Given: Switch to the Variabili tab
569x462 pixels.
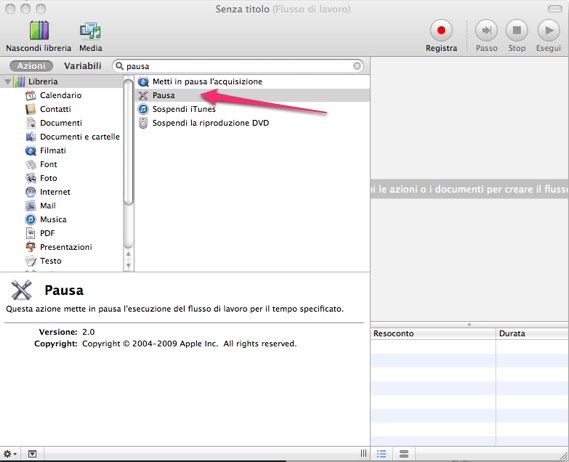Looking at the screenshot, I should point(83,66).
